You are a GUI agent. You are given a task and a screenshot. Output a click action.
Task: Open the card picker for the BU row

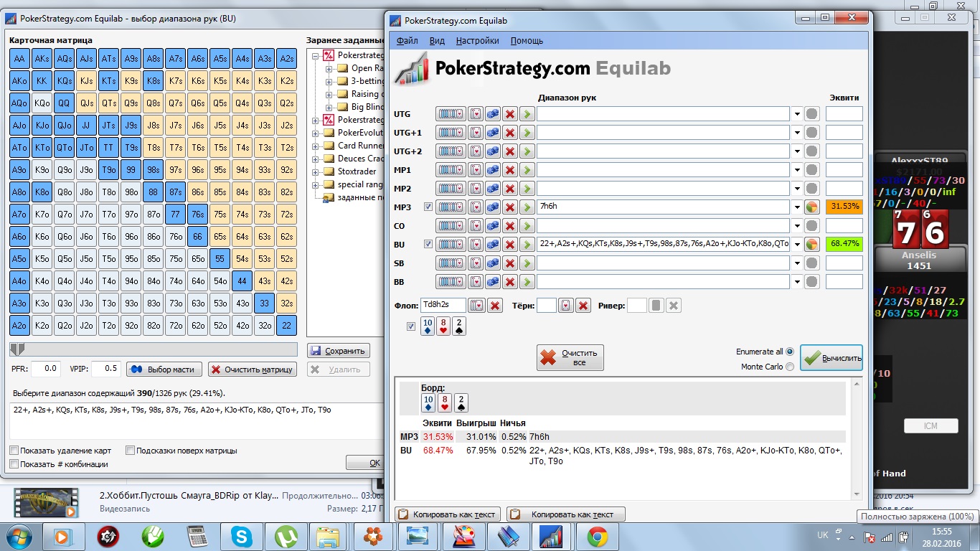[475, 245]
